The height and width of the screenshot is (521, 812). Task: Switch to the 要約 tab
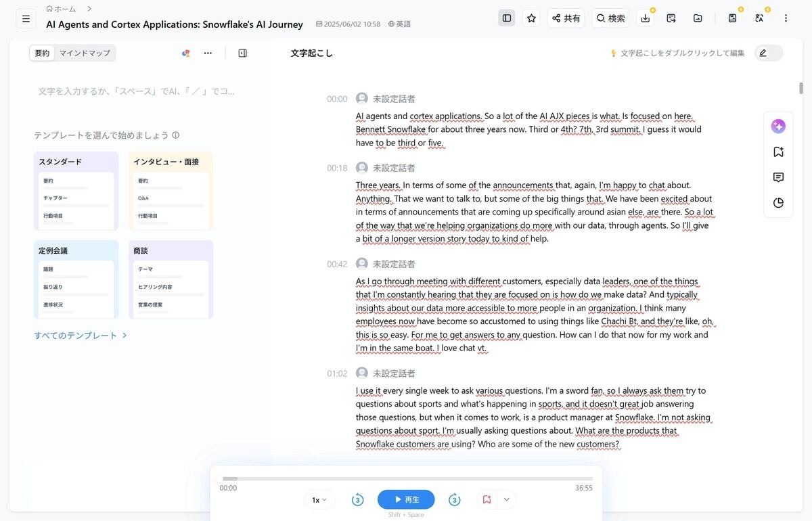click(x=42, y=53)
